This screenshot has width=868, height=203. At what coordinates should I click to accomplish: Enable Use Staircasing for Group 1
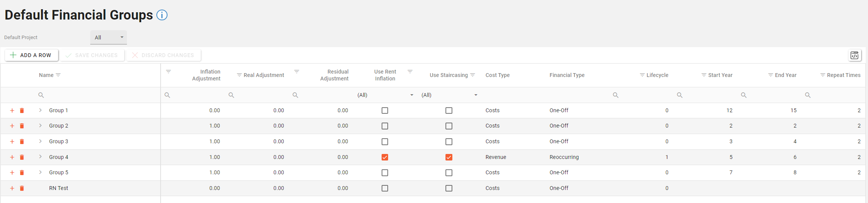click(449, 111)
